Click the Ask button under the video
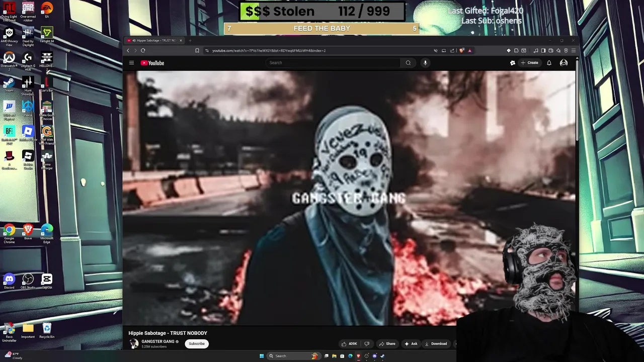Screen dimensions: 644x362 (411, 344)
